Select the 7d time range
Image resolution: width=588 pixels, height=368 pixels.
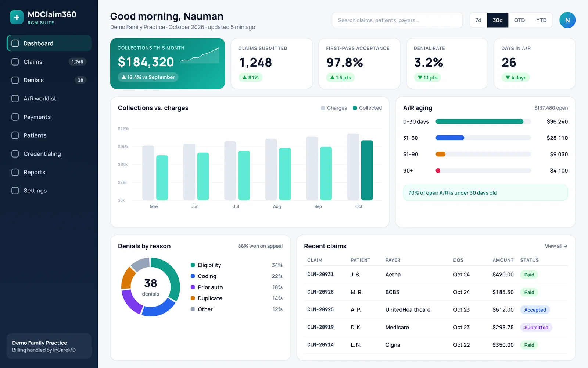[478, 20]
